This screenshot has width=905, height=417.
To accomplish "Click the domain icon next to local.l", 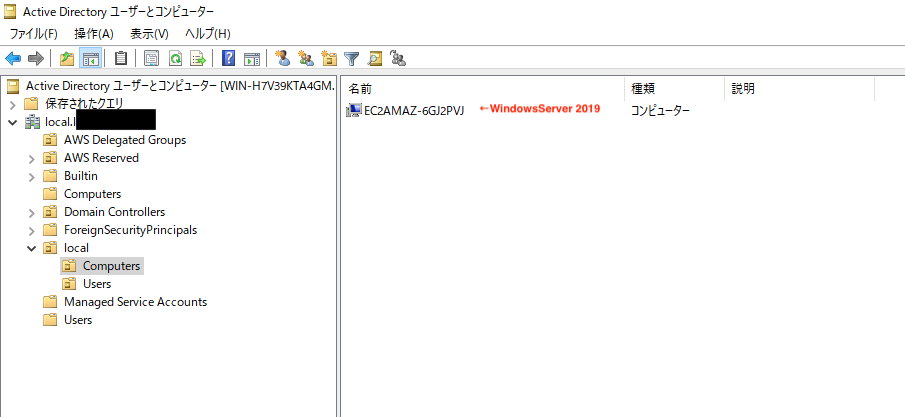I will tap(31, 122).
